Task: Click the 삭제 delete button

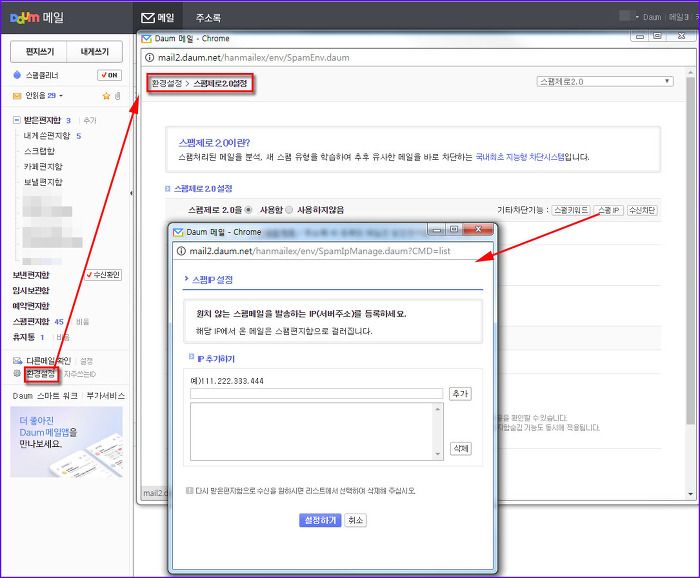Action: point(460,448)
